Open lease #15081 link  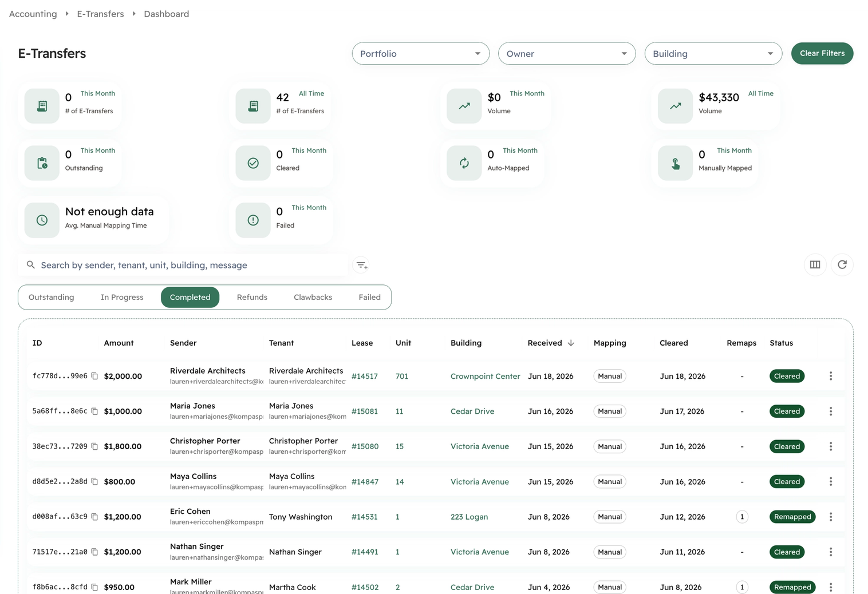click(365, 411)
